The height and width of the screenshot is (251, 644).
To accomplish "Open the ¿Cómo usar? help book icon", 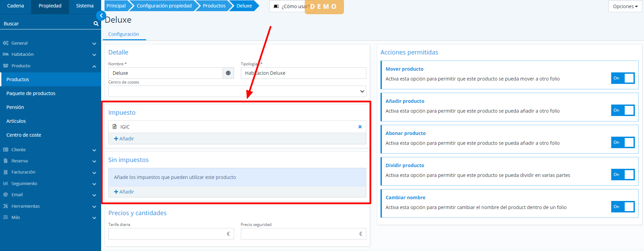I will (276, 6).
